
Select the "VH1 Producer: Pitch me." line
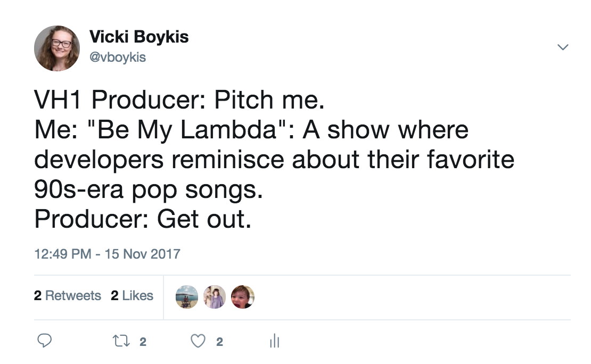(179, 100)
